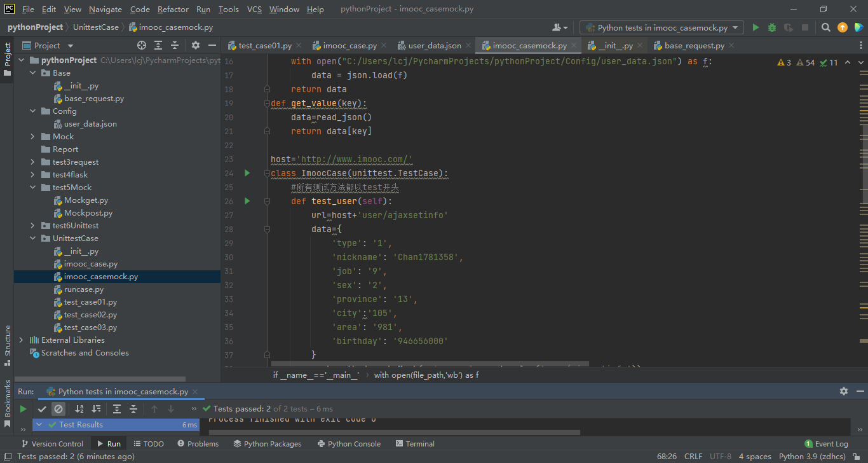The height and width of the screenshot is (463, 868).
Task: Open the Python Console tool tab
Action: tap(349, 444)
